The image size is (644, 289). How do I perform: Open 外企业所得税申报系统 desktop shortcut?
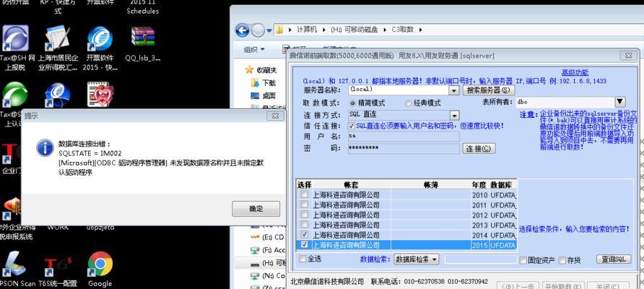click(x=12, y=207)
